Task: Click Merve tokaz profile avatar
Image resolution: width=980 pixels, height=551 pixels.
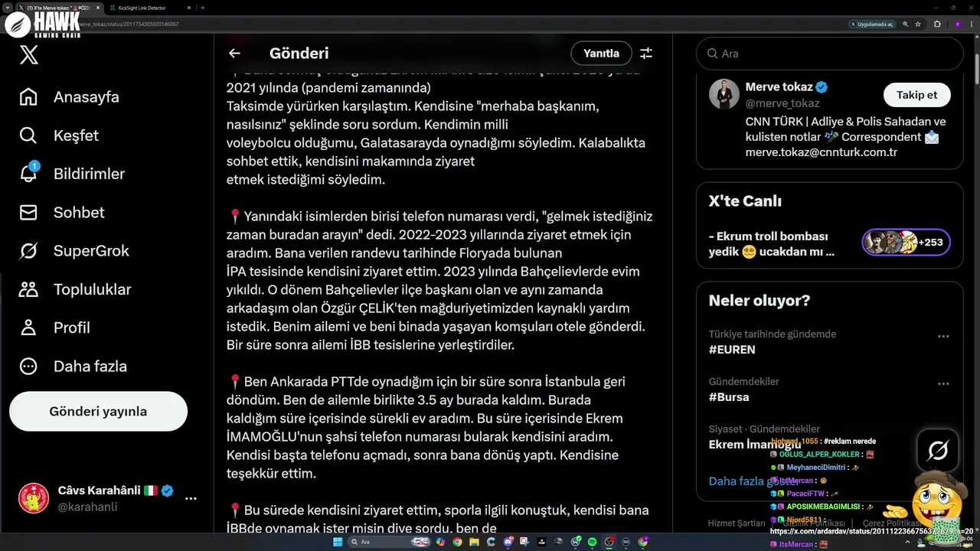Action: click(724, 94)
